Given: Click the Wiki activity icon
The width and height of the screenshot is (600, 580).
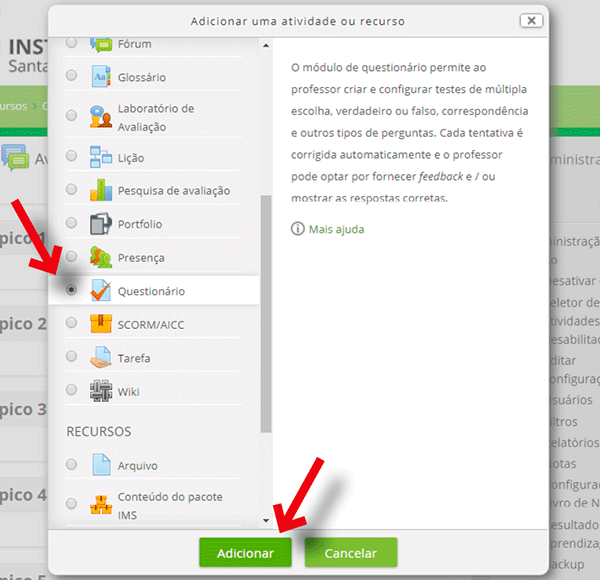Looking at the screenshot, I should click(101, 391).
